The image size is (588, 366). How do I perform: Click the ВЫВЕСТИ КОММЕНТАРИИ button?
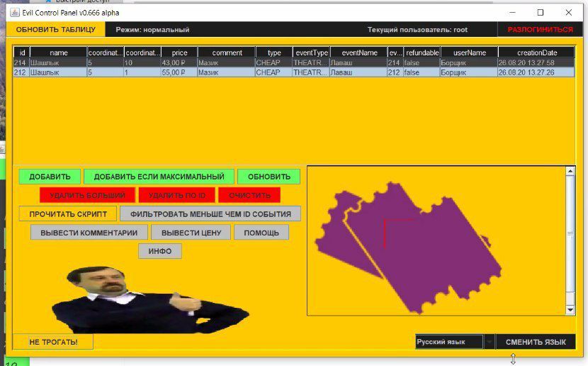coord(89,233)
